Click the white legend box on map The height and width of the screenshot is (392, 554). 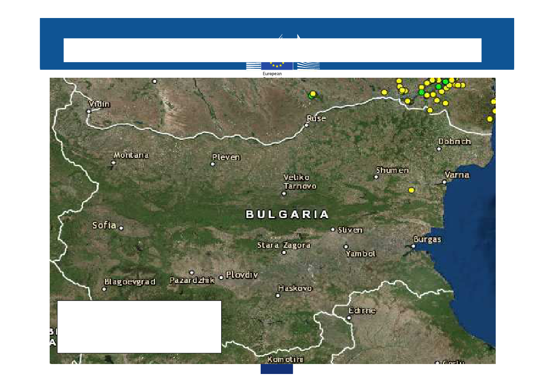click(x=139, y=327)
